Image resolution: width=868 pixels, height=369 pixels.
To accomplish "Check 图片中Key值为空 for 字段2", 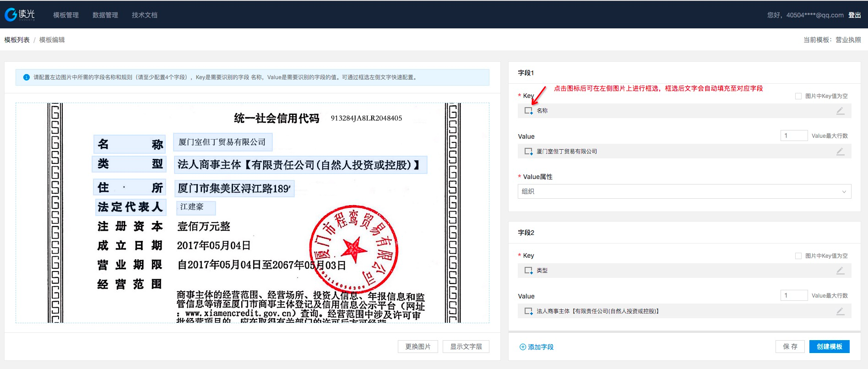I will pyautogui.click(x=798, y=256).
